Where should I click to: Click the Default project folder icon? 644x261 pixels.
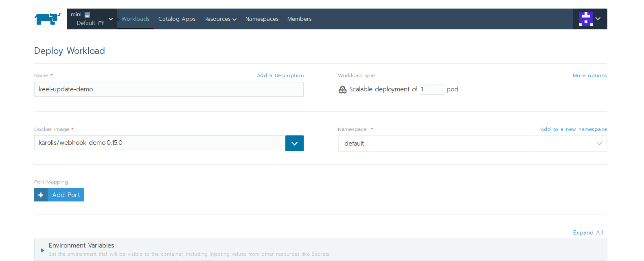(101, 23)
